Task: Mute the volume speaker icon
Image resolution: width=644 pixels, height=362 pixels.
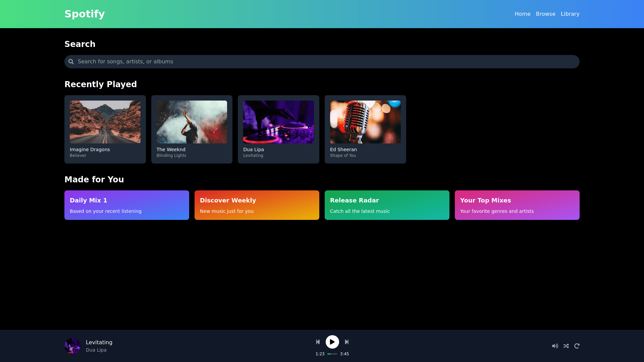Action: (x=555, y=346)
